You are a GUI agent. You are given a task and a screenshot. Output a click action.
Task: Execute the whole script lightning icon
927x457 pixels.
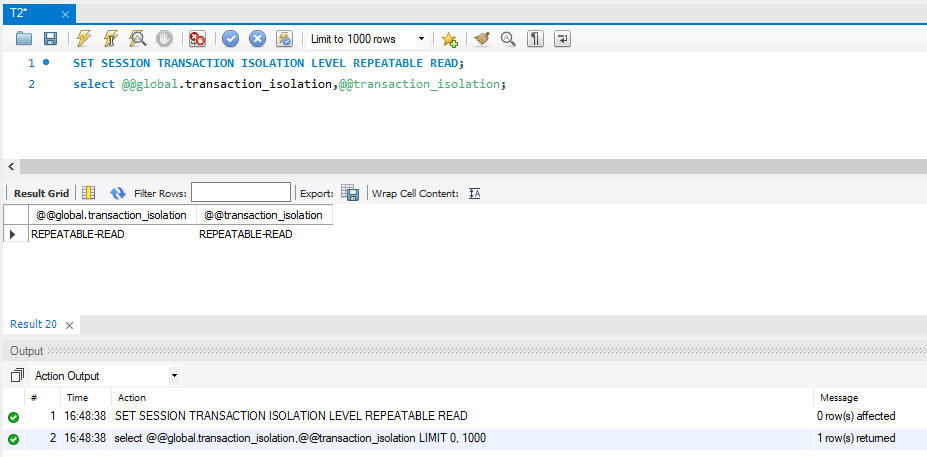click(84, 39)
